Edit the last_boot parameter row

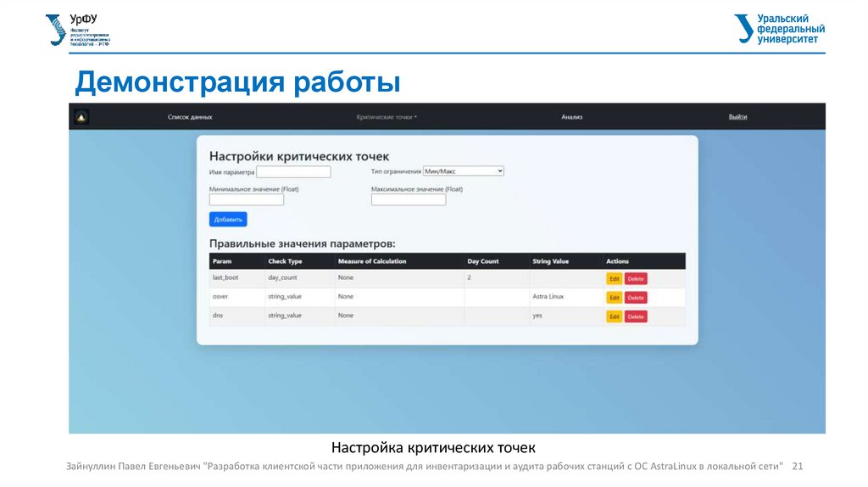pyautogui.click(x=614, y=278)
